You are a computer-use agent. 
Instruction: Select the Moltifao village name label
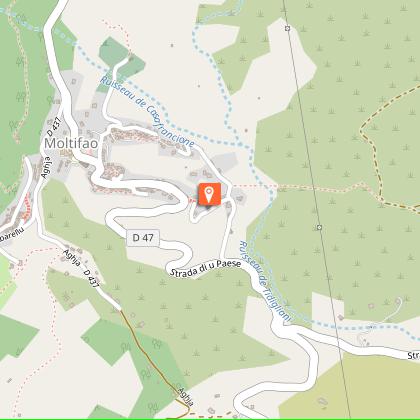[x=71, y=143]
